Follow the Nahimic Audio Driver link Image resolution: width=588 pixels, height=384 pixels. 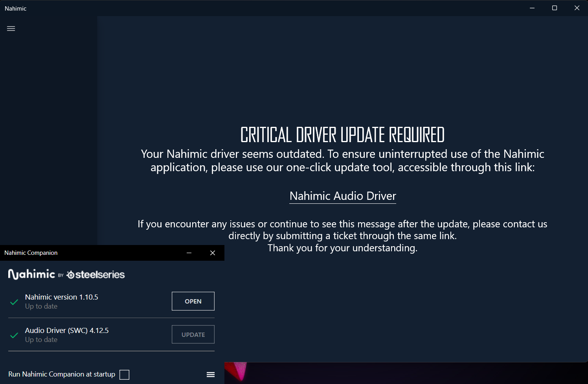click(342, 196)
